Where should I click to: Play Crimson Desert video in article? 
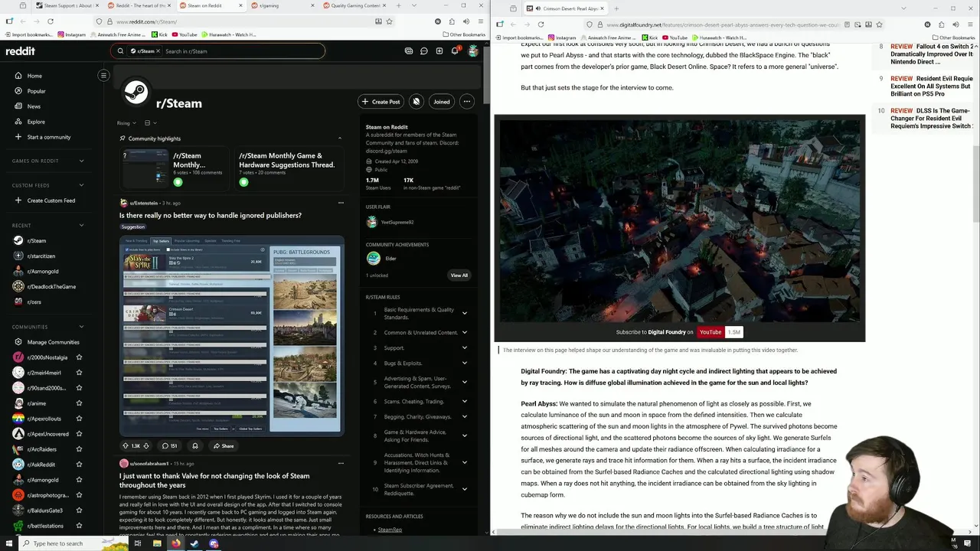click(680, 220)
